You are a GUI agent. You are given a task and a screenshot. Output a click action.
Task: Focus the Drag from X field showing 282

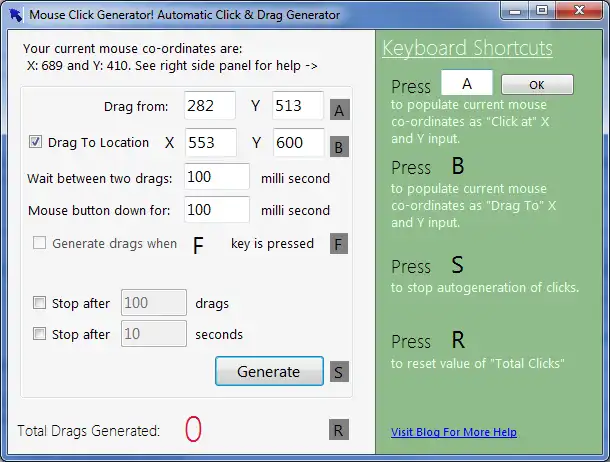coord(210,105)
